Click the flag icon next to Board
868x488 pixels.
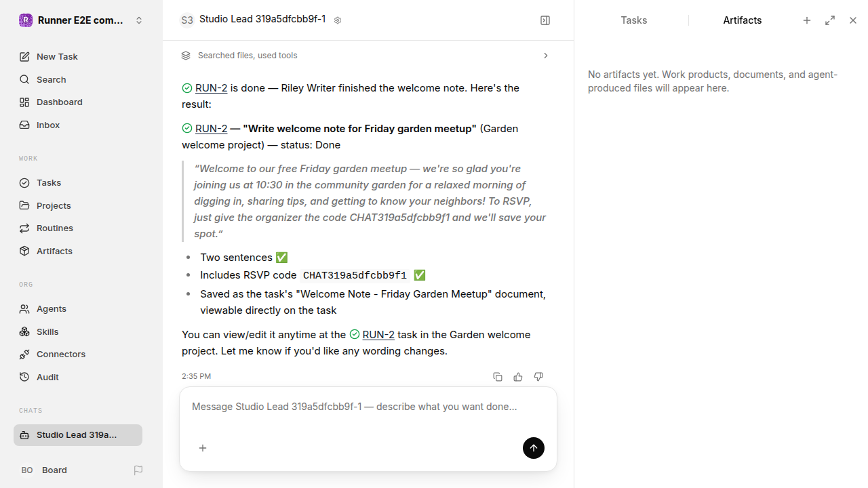point(138,470)
